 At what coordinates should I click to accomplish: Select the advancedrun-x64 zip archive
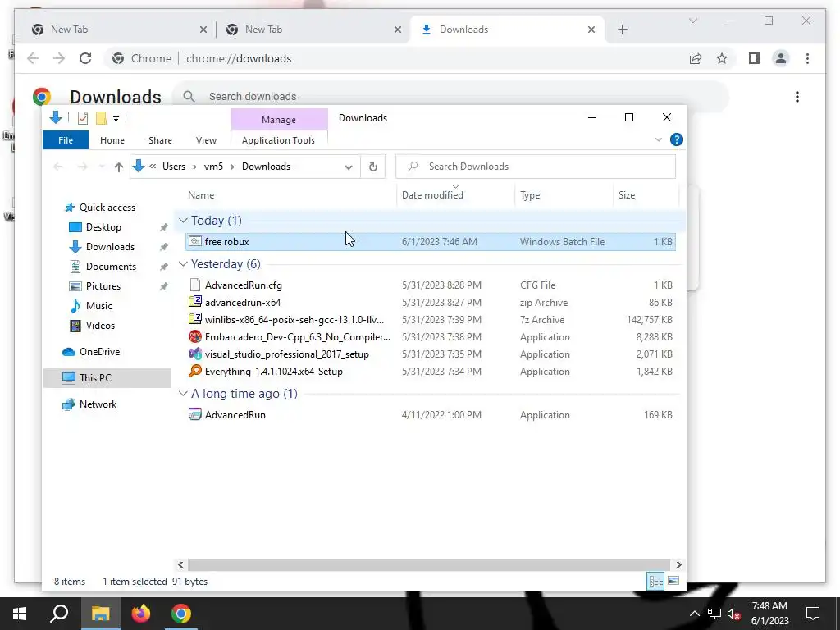431,303
